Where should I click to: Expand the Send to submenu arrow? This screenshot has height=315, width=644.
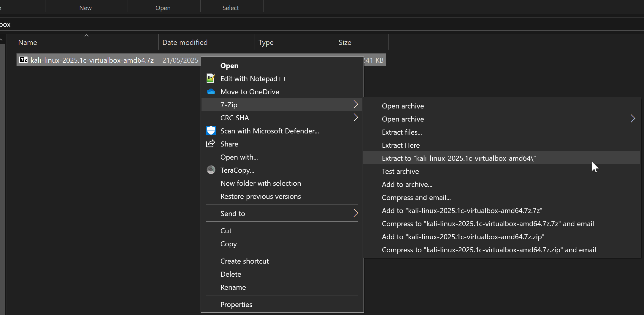(356, 213)
